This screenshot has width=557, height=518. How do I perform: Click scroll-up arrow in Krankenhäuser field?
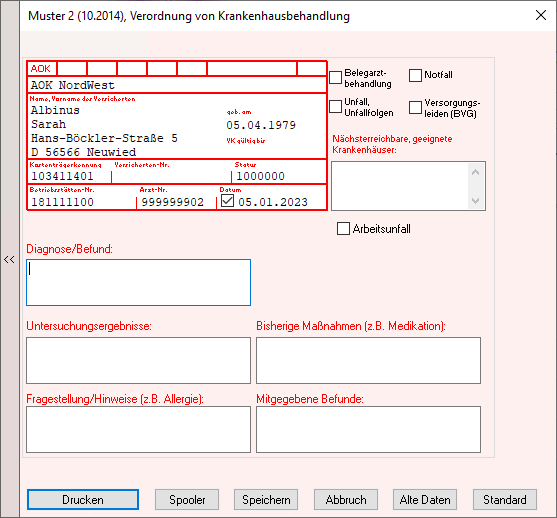click(x=476, y=172)
